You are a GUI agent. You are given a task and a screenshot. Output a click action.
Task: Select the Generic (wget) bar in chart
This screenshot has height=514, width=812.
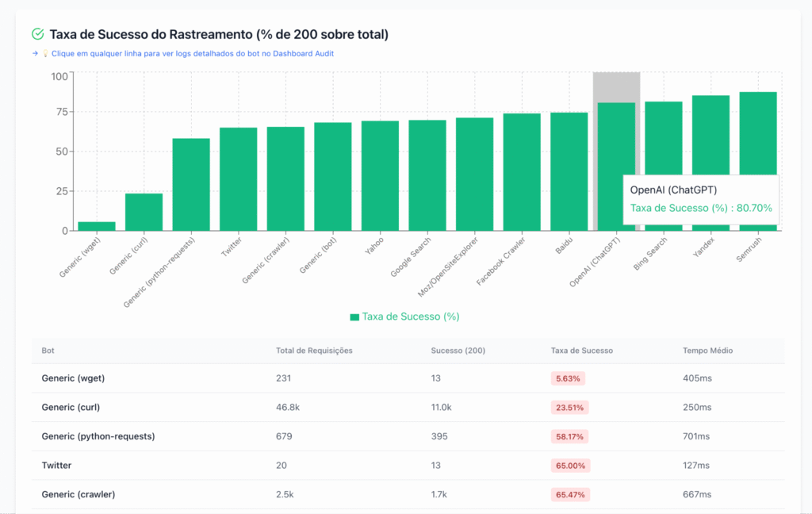click(x=97, y=226)
